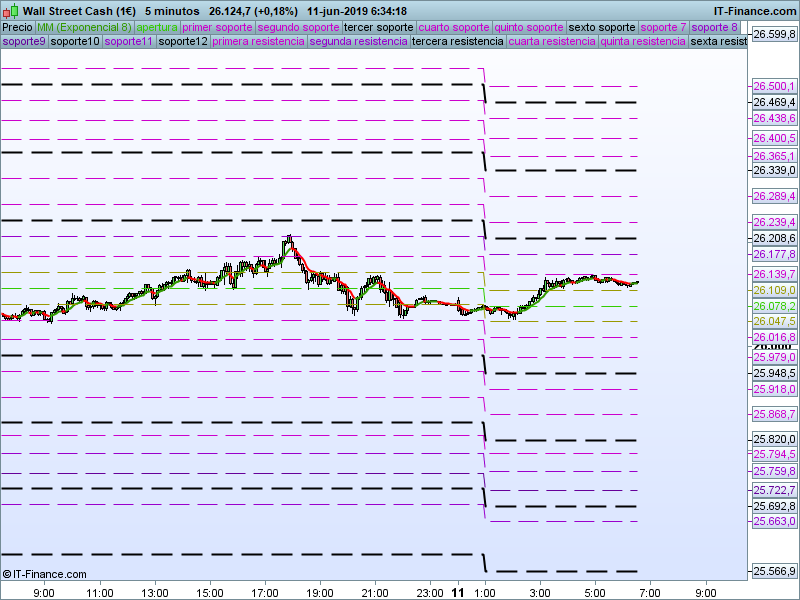Click the 25.663,0 price label
The width and height of the screenshot is (800, 600).
tap(774, 521)
